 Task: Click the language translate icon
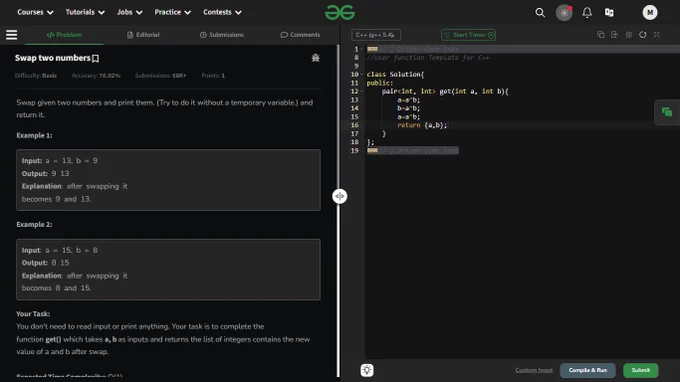coord(609,13)
